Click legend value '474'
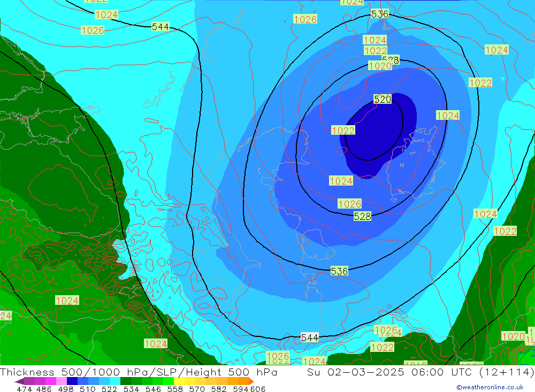 click(25, 389)
